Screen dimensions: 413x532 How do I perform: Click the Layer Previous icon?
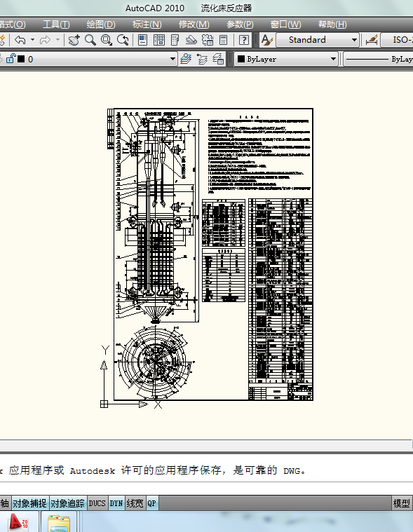click(x=202, y=59)
